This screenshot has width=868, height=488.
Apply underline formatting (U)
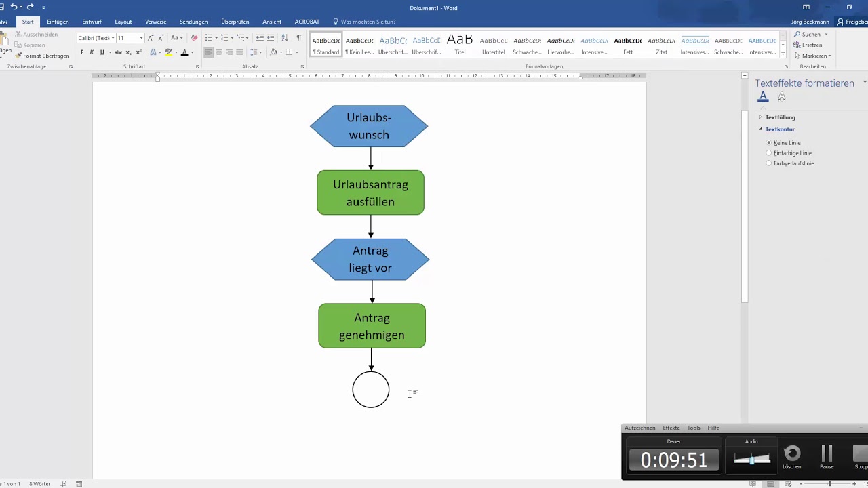(102, 52)
